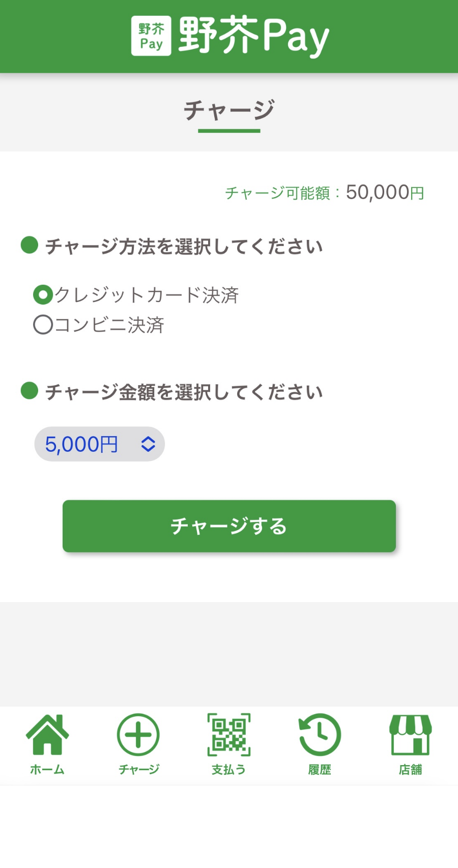Go to the 店舗 tab label
This screenshot has width=458, height=868.
coord(410,769)
